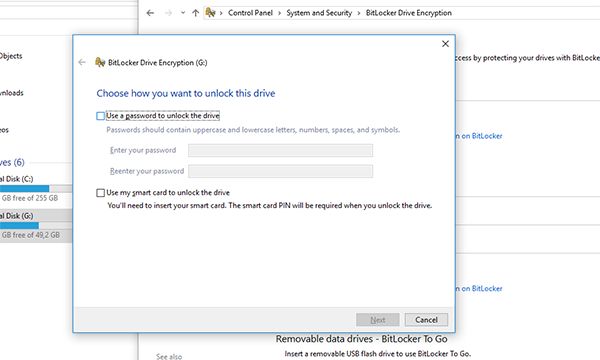Open the recent locations dropdown arrow
This screenshot has height=360, width=600.
[x=183, y=13]
